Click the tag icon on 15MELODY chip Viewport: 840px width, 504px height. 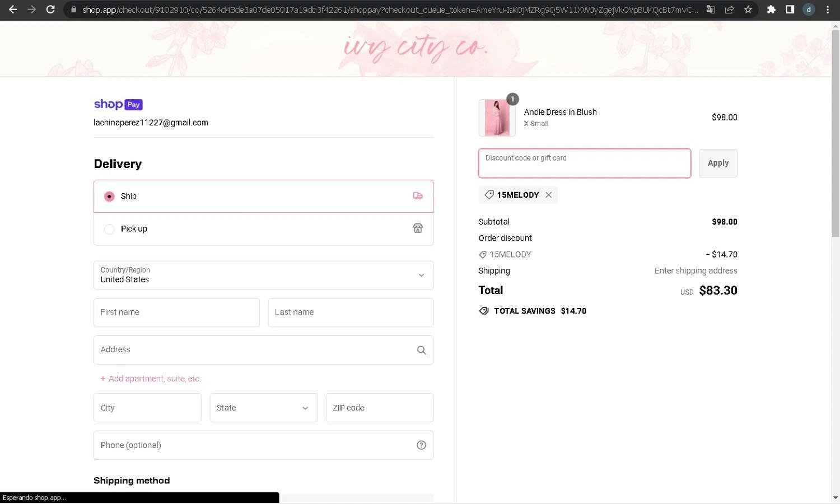(489, 195)
